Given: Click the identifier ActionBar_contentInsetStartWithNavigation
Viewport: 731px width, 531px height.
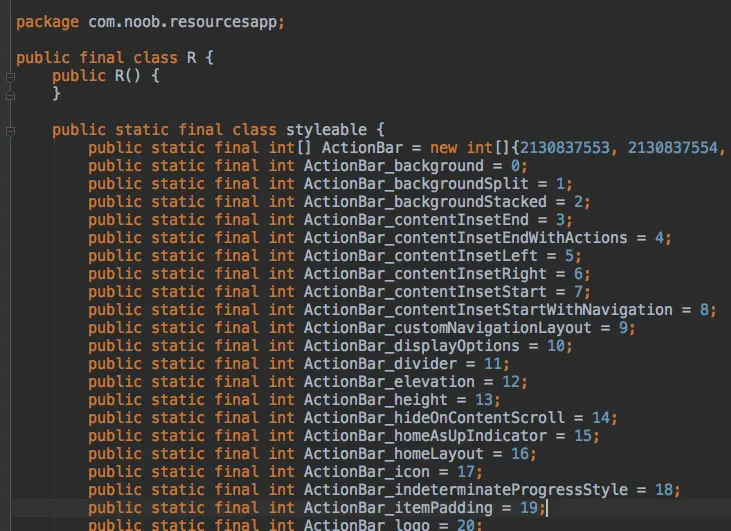Looking at the screenshot, I should click(488, 310).
